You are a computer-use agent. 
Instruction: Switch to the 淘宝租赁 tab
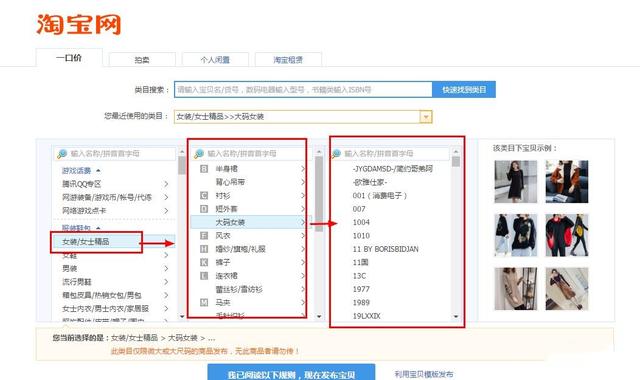pos(288,60)
